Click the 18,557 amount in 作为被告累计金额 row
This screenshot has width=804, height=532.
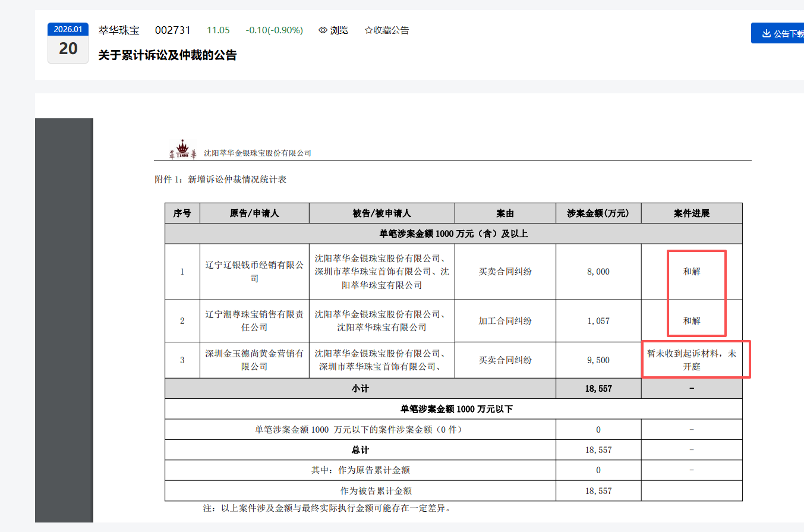click(598, 491)
